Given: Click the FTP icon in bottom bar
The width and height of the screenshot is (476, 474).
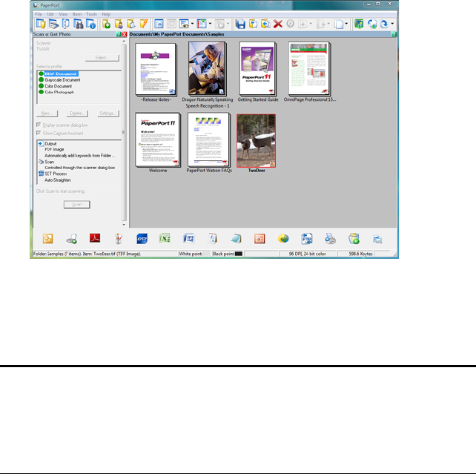Looking at the screenshot, I should click(x=307, y=239).
